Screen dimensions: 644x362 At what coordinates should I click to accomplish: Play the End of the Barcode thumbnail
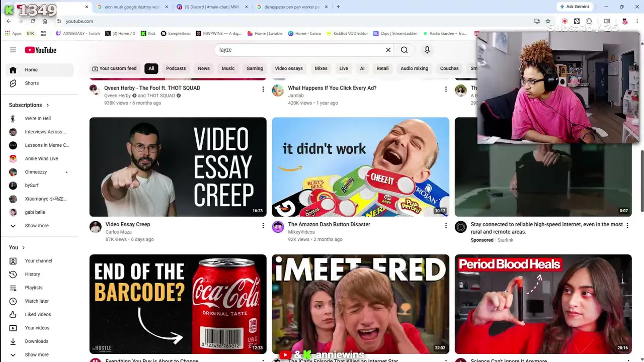coord(178,304)
